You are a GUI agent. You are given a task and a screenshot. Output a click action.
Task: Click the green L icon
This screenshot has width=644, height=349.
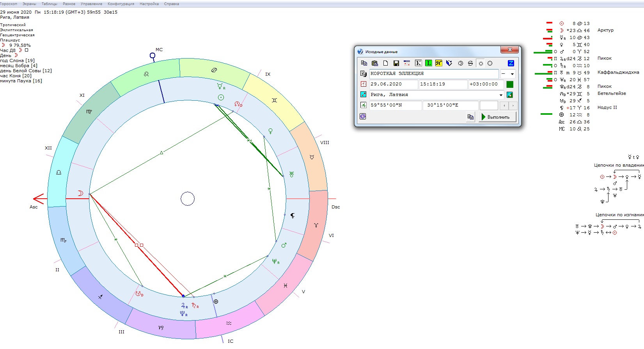pos(428,63)
